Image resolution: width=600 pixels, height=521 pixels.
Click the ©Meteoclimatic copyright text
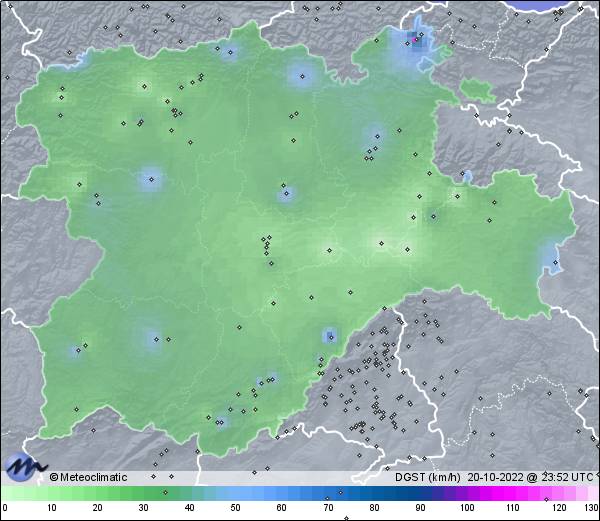88,477
